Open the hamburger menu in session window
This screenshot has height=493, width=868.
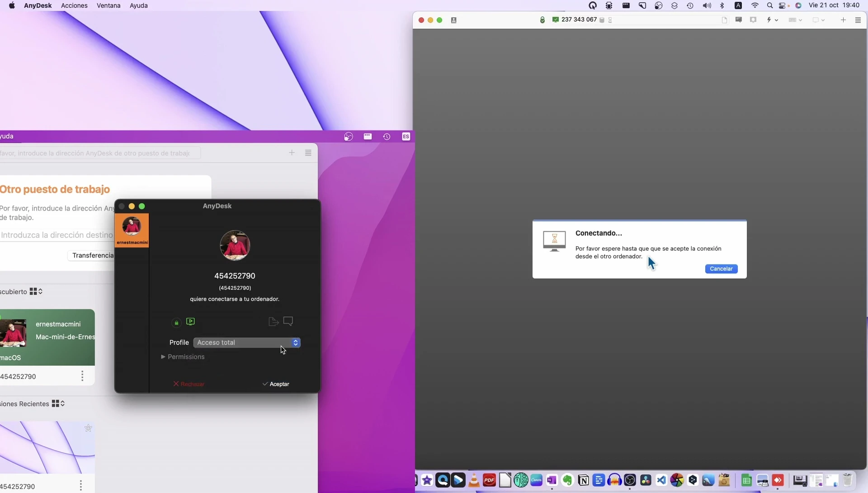click(x=858, y=20)
